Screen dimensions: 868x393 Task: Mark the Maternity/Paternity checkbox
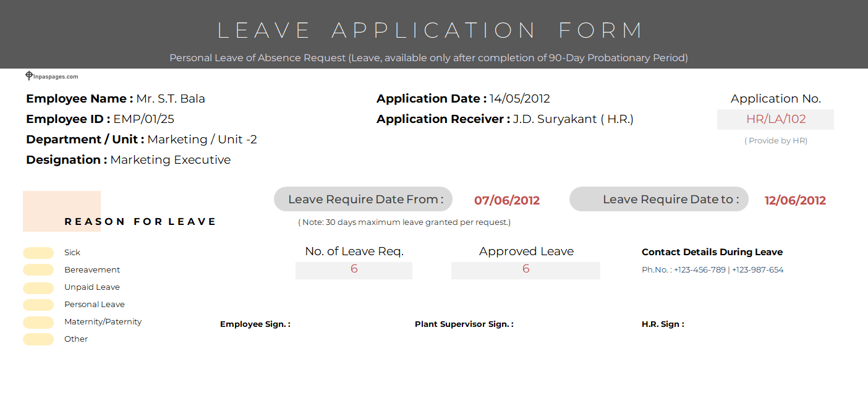coord(38,322)
